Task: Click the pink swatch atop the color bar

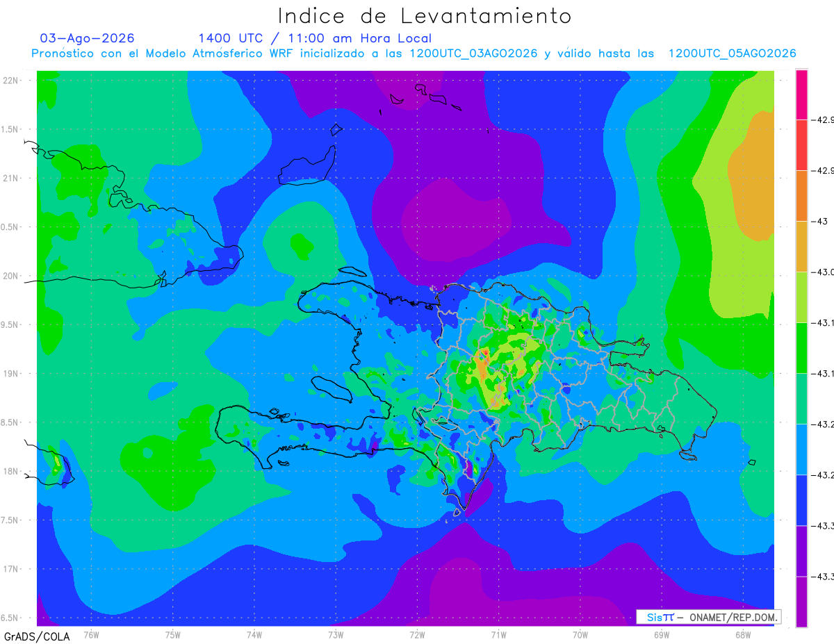Action: (801, 94)
